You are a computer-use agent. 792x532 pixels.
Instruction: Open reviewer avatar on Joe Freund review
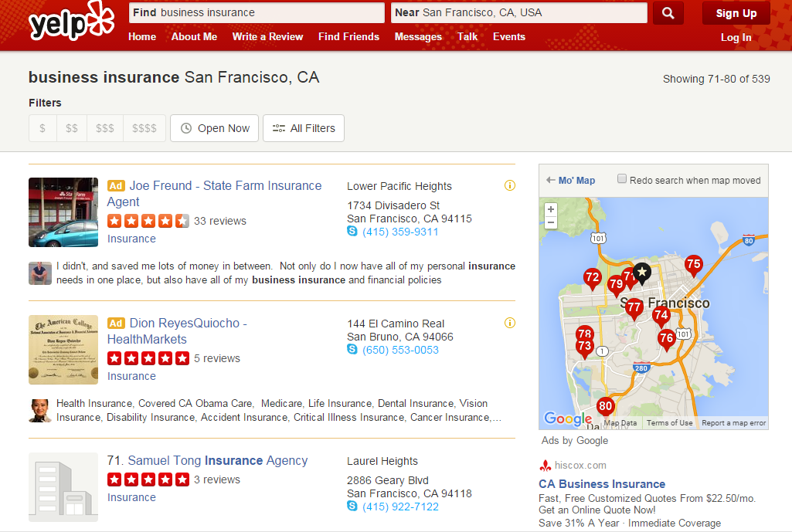click(40, 273)
